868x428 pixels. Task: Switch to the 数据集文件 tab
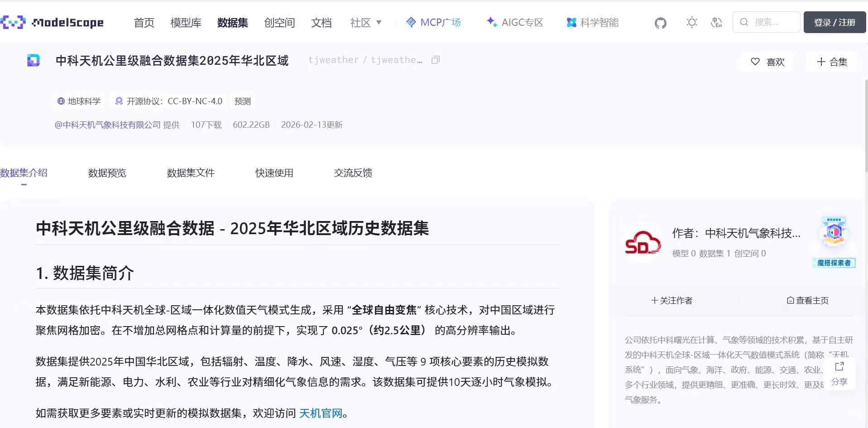pyautogui.click(x=191, y=173)
